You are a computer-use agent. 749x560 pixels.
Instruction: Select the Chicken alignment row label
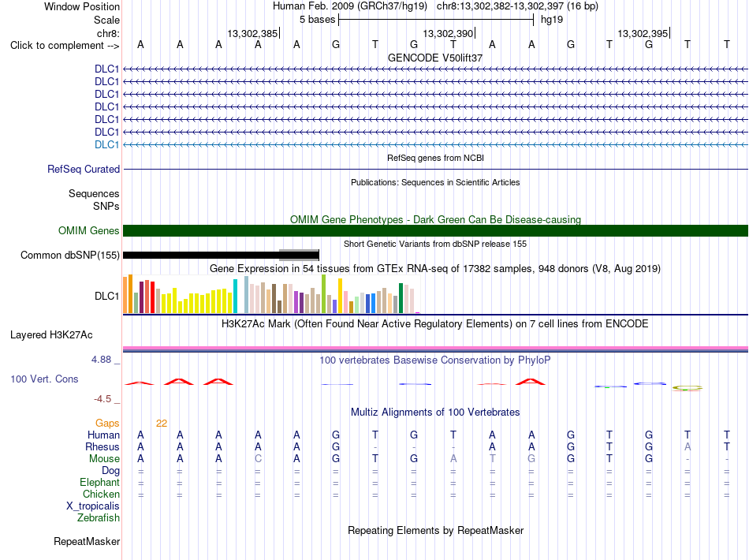pos(101,494)
